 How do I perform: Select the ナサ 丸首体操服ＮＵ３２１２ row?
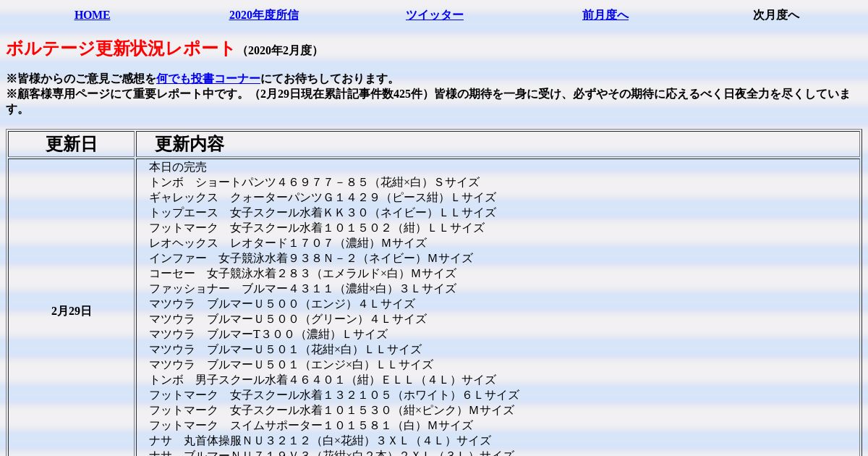[320, 441]
